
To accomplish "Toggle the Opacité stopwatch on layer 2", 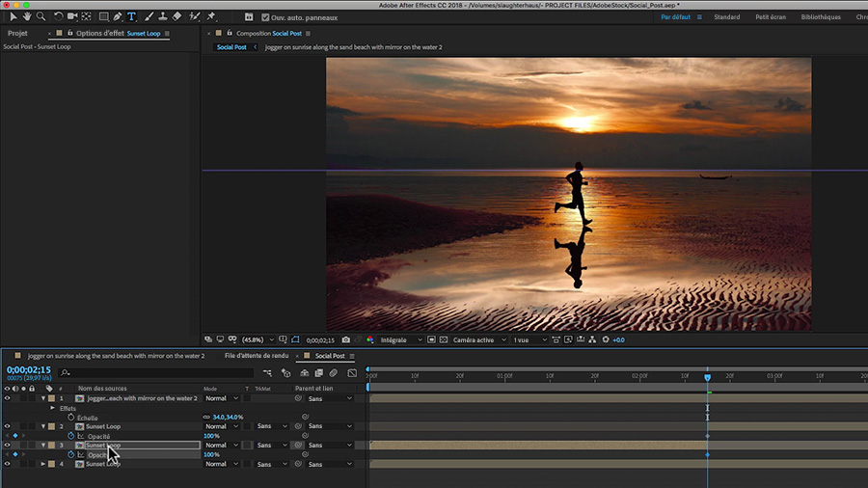I will click(70, 436).
